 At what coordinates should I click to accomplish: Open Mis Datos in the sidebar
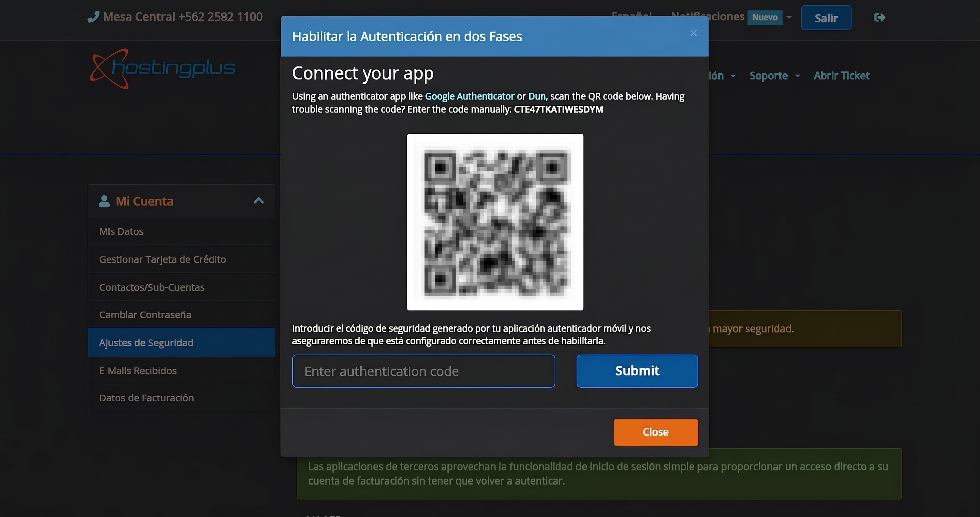pos(181,231)
